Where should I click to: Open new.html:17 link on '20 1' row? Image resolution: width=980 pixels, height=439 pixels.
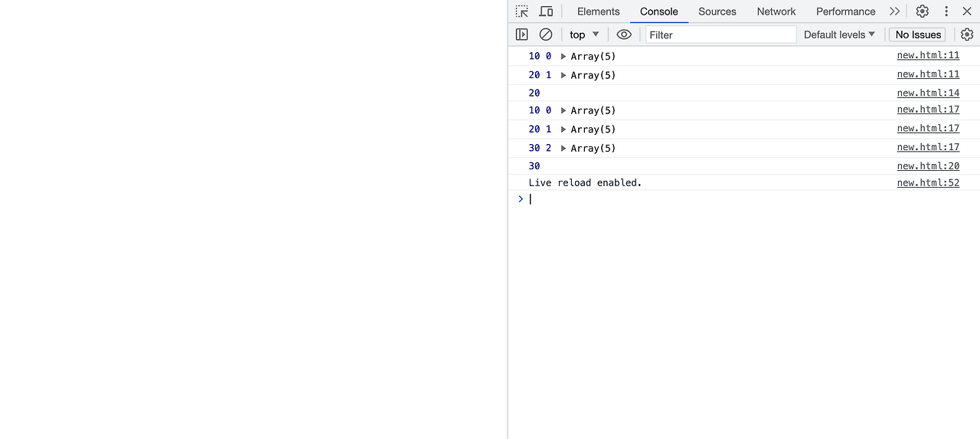pyautogui.click(x=928, y=128)
